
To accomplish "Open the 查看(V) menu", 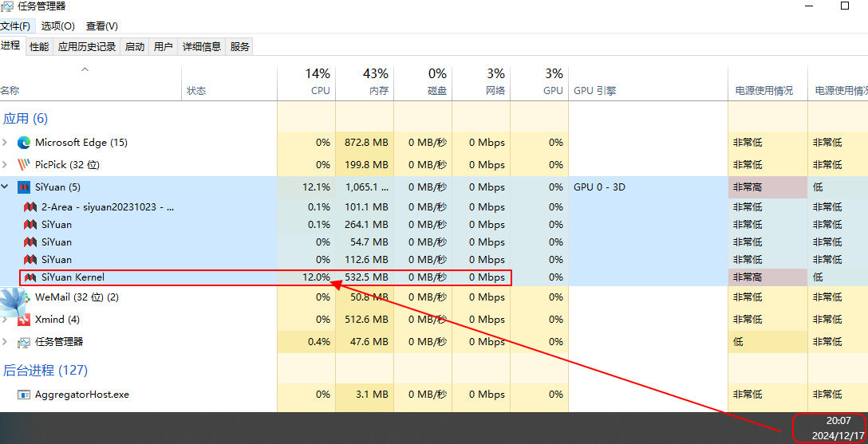I will 102,26.
